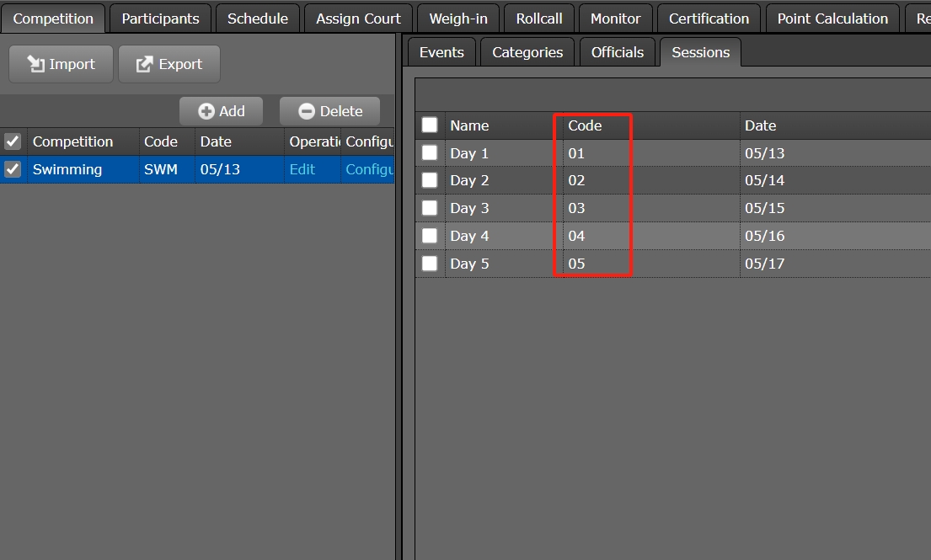931x560 pixels.
Task: Switch to the Schedule tab
Action: [x=257, y=19]
